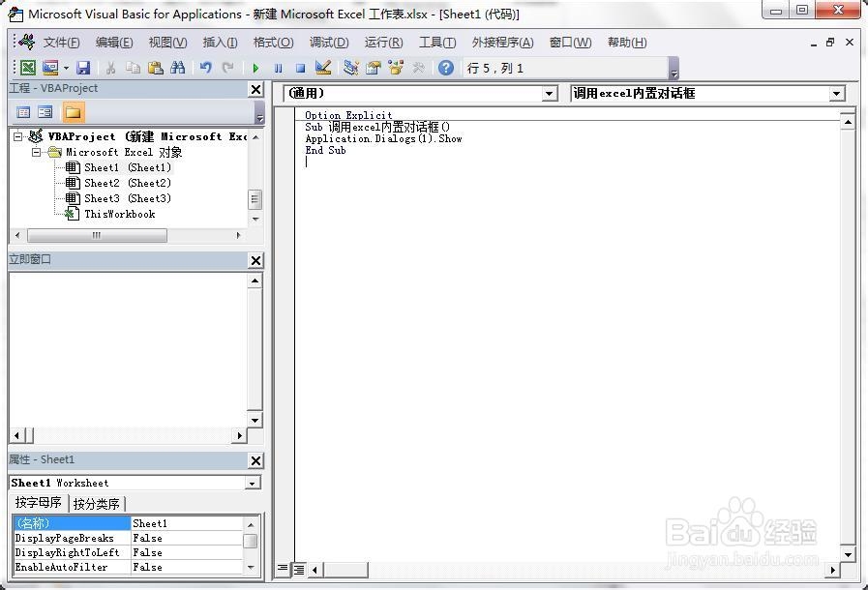Click code window vertical scrollbar down arrow
868x590 pixels.
848,554
